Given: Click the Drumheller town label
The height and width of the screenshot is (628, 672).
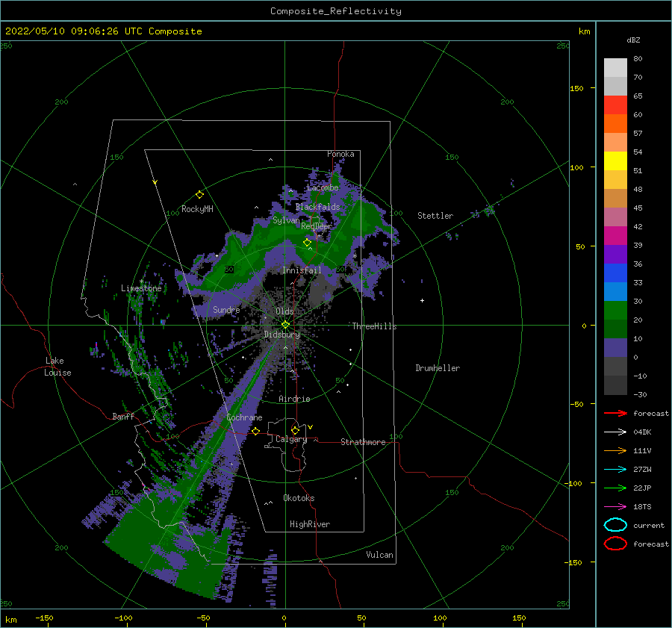Looking at the screenshot, I should pos(438,368).
